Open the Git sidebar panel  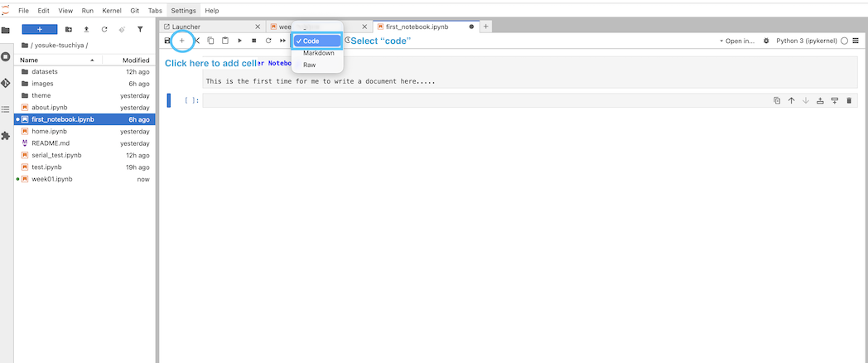point(6,84)
